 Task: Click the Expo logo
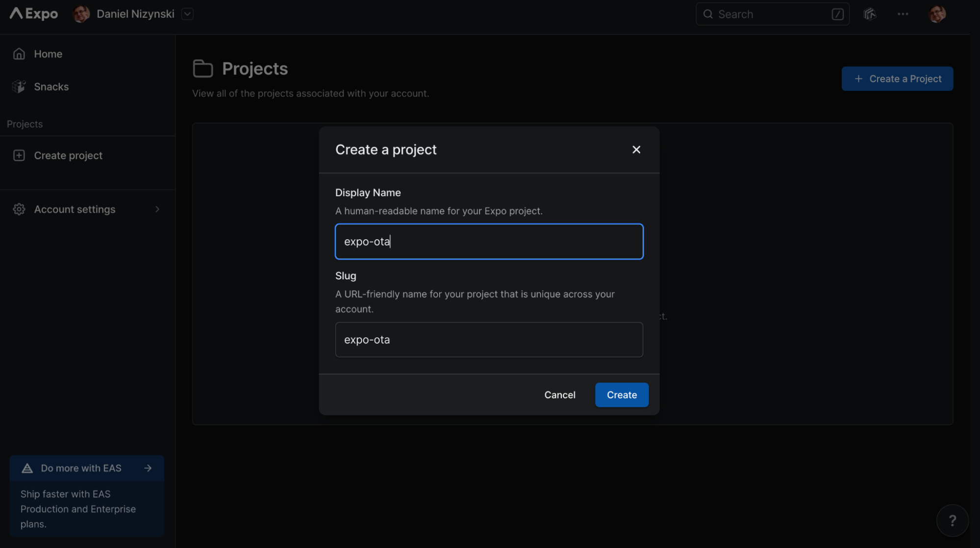pyautogui.click(x=32, y=14)
